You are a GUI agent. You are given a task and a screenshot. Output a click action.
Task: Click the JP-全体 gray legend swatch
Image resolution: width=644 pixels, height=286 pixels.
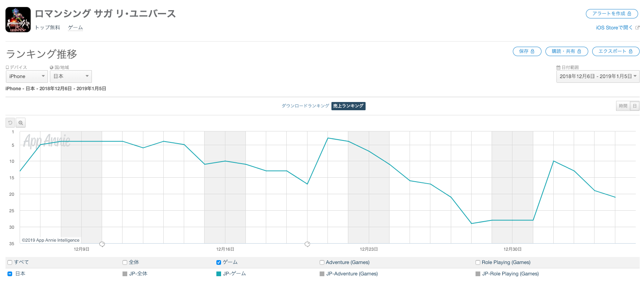pyautogui.click(x=125, y=274)
